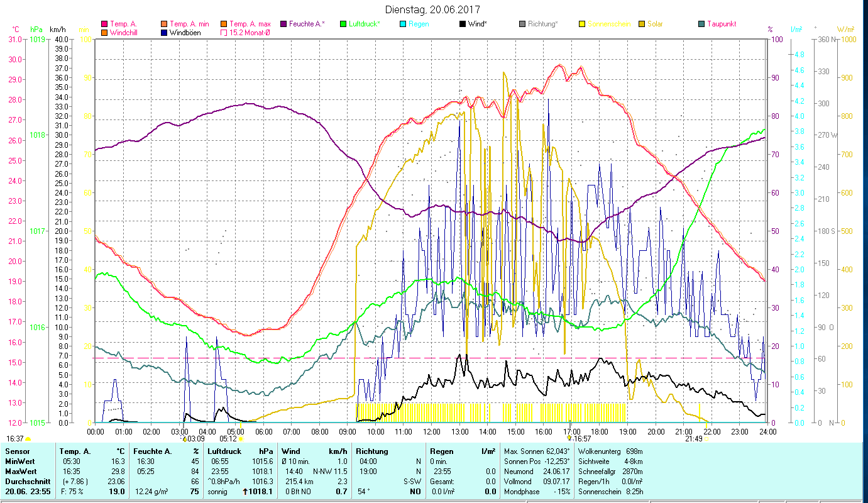Click the 'Sonnenschein 8:25h' entry in the table
Screen dimensions: 868x503
coord(610,492)
